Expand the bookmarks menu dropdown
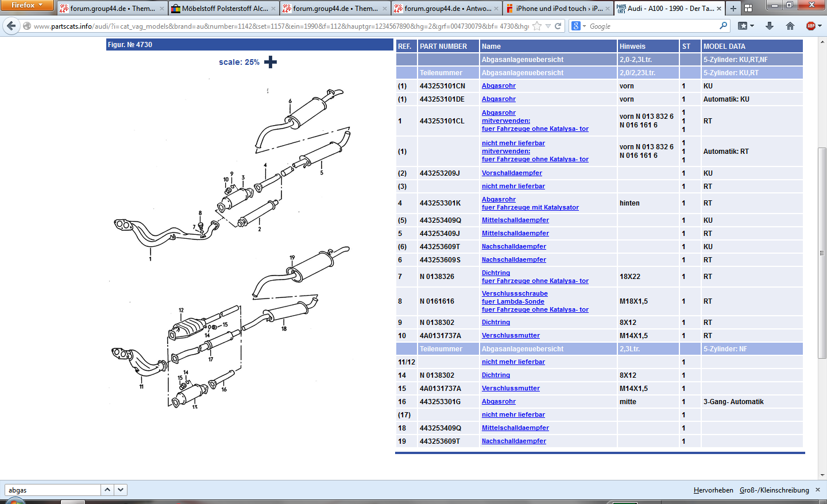This screenshot has width=827, height=504. click(746, 26)
